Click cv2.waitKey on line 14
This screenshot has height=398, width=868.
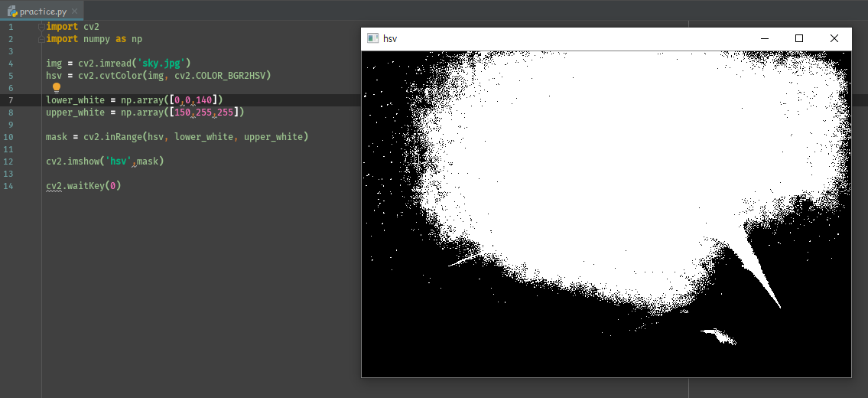(x=75, y=186)
